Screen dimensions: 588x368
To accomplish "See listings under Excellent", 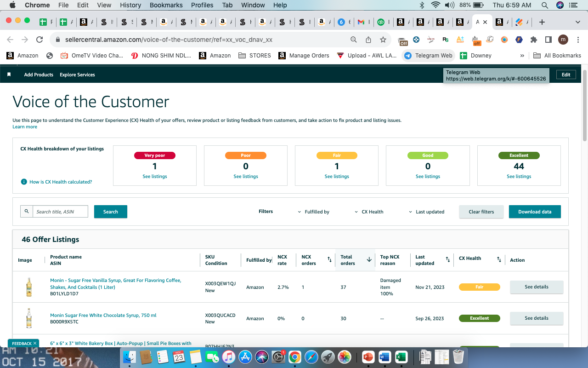I will (519, 177).
